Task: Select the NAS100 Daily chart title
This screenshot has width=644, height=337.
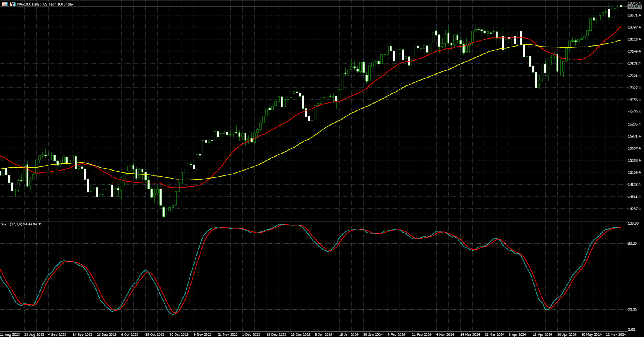Action: click(x=45, y=4)
